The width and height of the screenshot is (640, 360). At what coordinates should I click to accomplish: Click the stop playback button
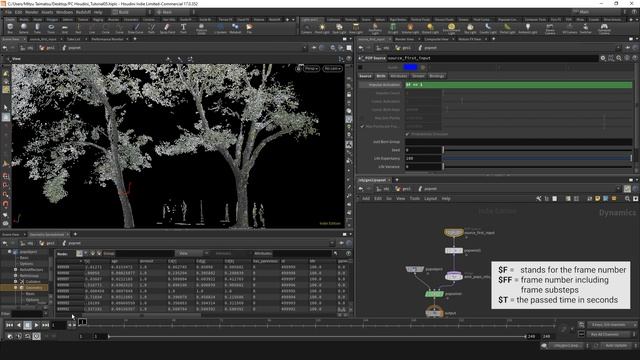pyautogui.click(x=27, y=325)
